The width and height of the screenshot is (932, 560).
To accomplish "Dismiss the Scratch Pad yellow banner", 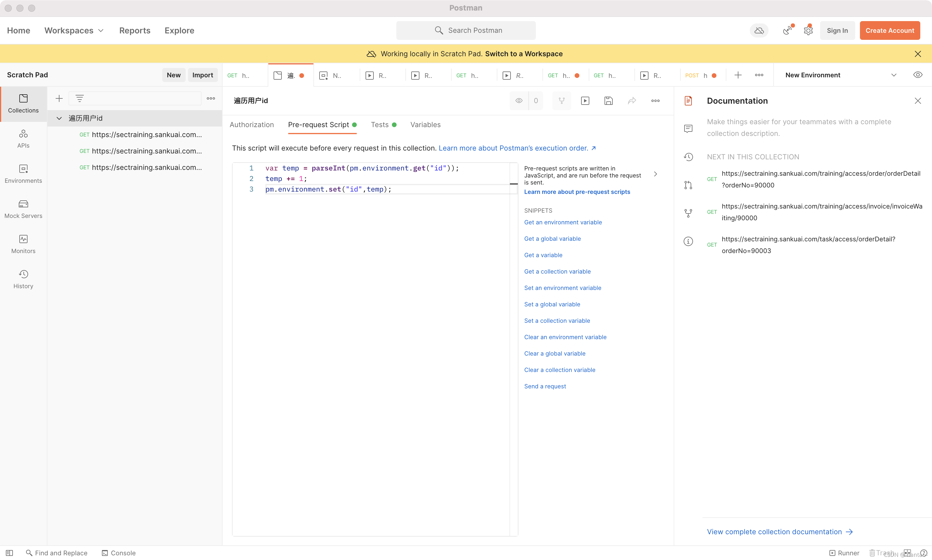I will 918,54.
